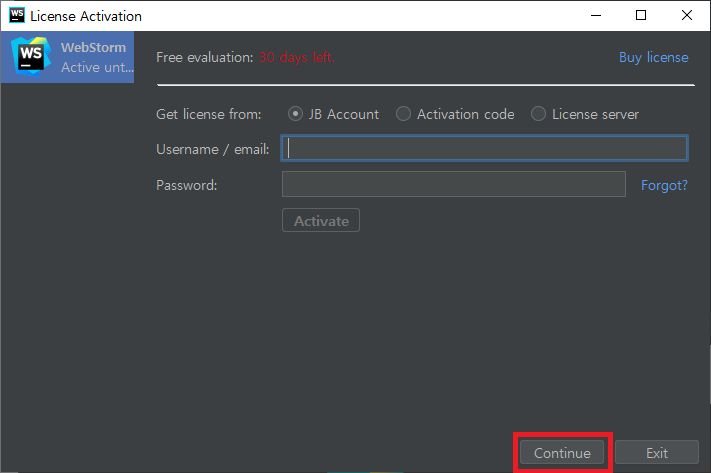The width and height of the screenshot is (711, 473).
Task: Click the Exit button
Action: tap(657, 453)
